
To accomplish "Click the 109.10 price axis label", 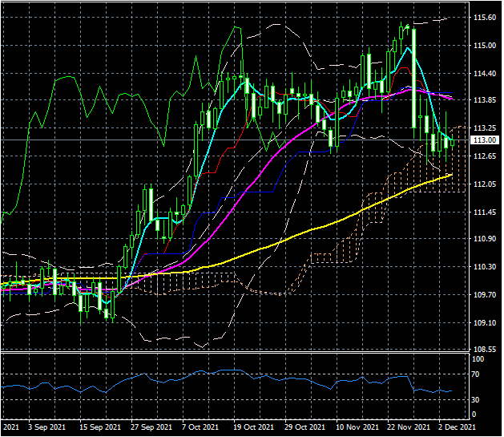I will (x=485, y=322).
